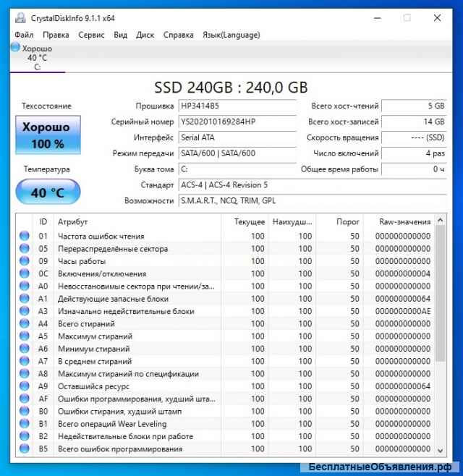The width and height of the screenshot is (463, 476).
Task: Click the 40 °C temperature button
Action: [x=48, y=192]
